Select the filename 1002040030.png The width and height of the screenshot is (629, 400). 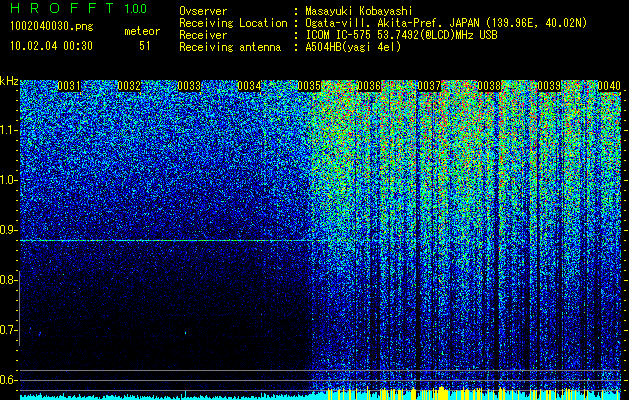point(52,27)
